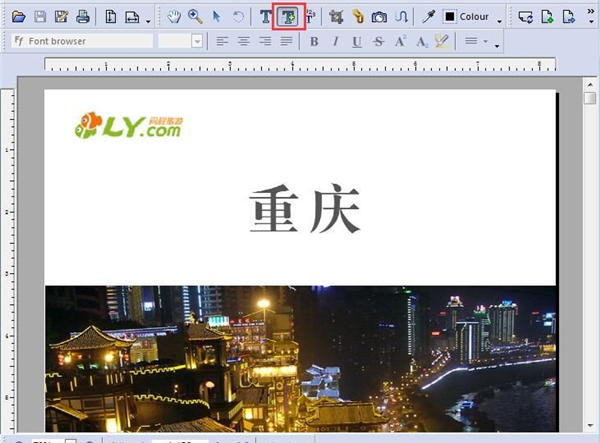Select the Text Plus tool
The image size is (600, 443).
pos(288,17)
